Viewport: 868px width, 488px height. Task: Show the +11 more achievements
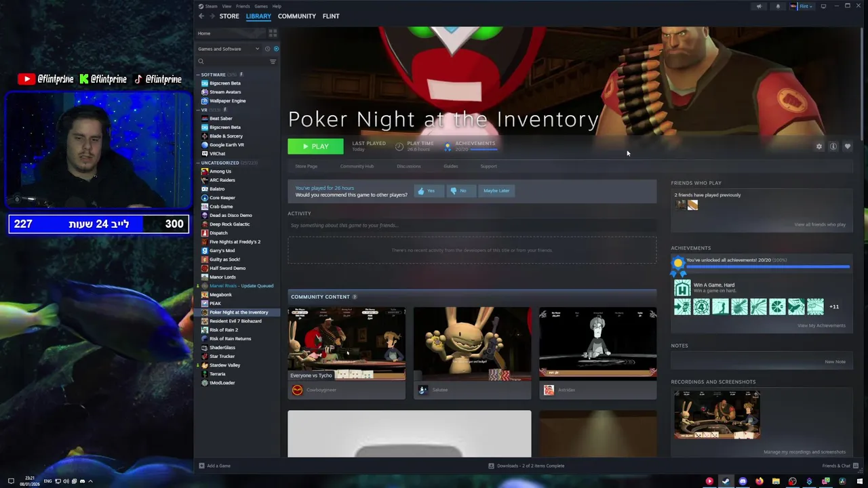coord(834,307)
